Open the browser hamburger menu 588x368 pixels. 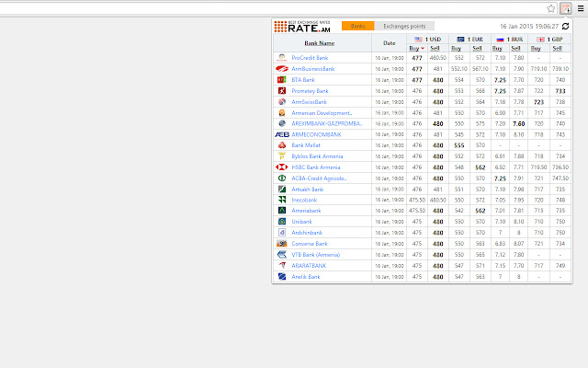pyautogui.click(x=581, y=8)
